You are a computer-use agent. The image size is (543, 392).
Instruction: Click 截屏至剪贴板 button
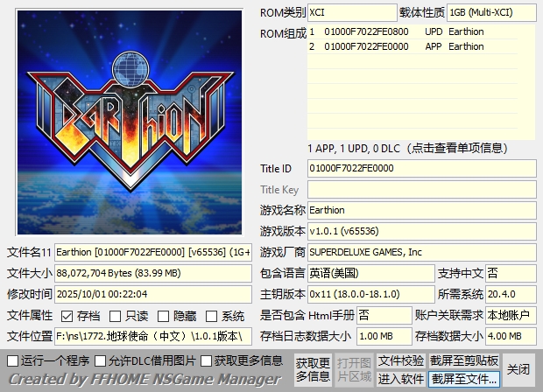coord(464,360)
